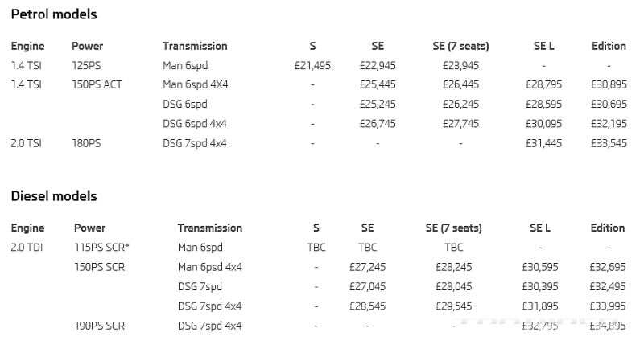
Task: Click the £26,745 SE price
Action: [x=378, y=124]
